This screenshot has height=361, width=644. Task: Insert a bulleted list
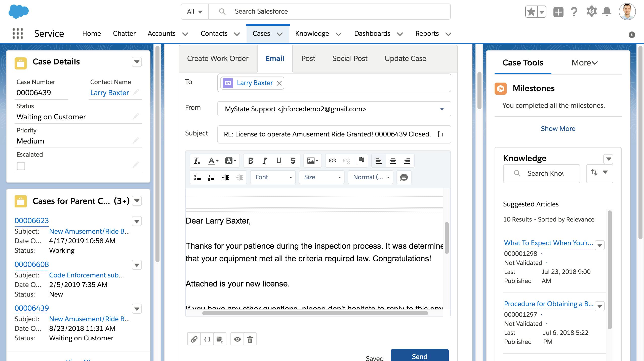(197, 177)
